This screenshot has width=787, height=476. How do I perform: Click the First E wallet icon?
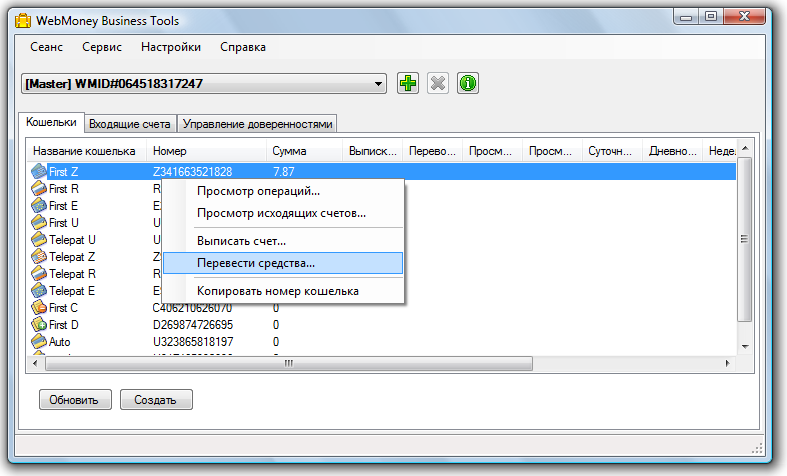(x=39, y=205)
